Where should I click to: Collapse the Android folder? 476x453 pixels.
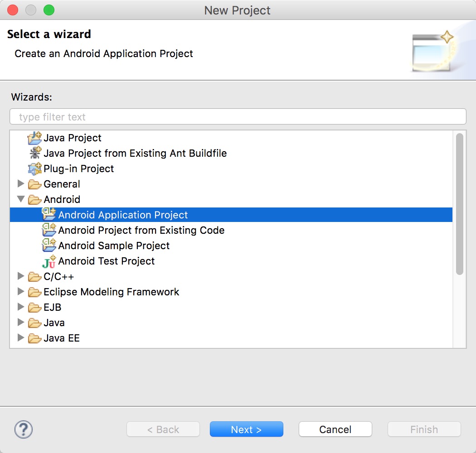21,199
